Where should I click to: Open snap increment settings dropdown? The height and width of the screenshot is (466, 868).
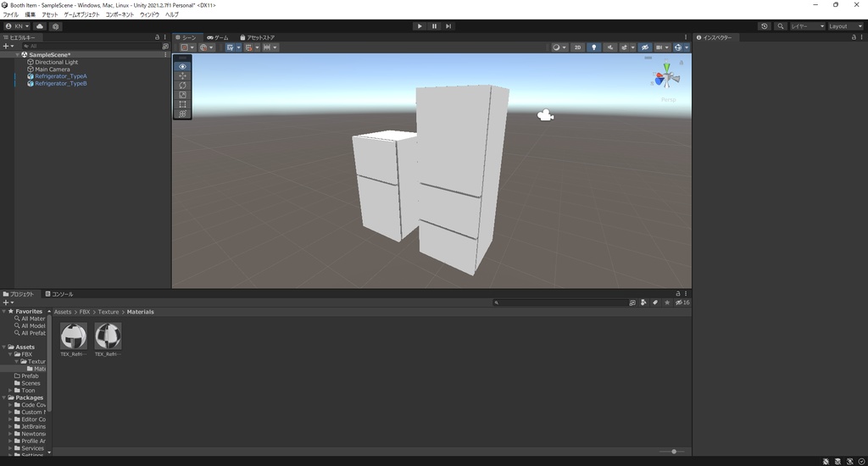tap(270, 47)
